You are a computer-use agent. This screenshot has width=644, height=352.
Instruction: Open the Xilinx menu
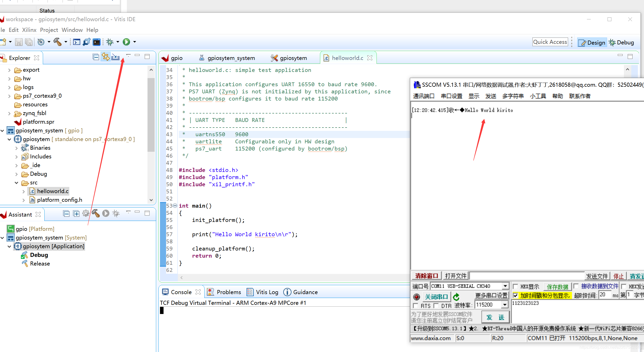29,30
